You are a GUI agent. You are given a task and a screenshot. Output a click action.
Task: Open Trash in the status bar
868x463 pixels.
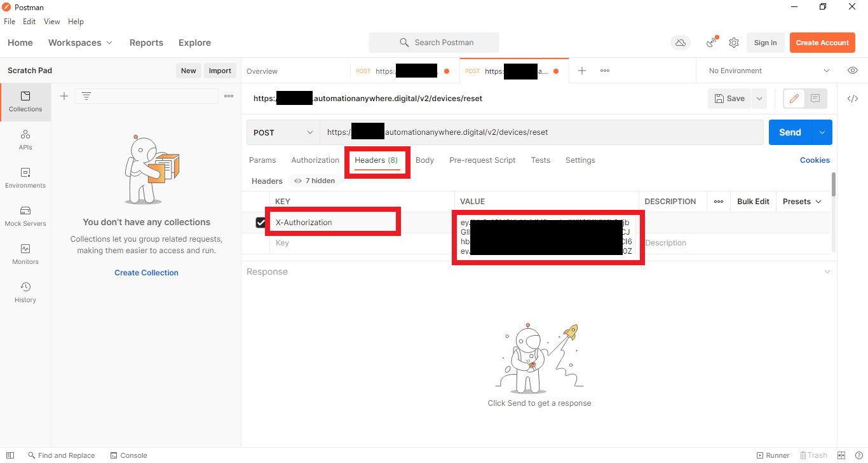coord(813,455)
